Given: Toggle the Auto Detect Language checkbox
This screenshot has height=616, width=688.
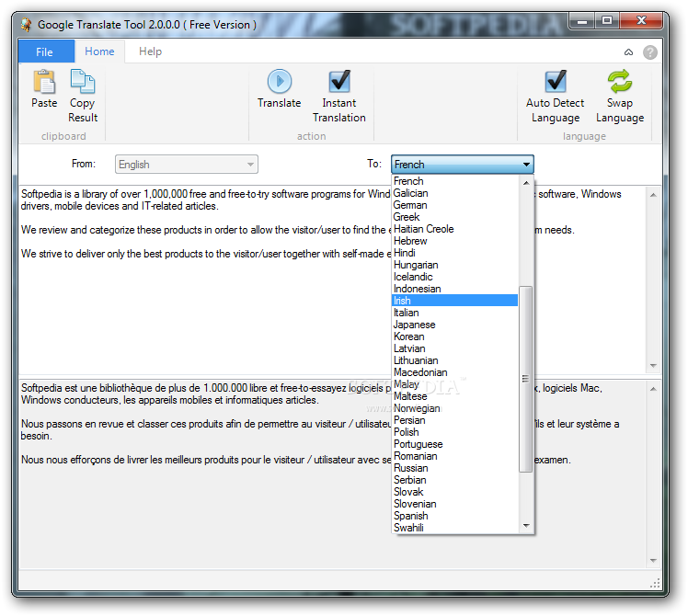Looking at the screenshot, I should (556, 81).
